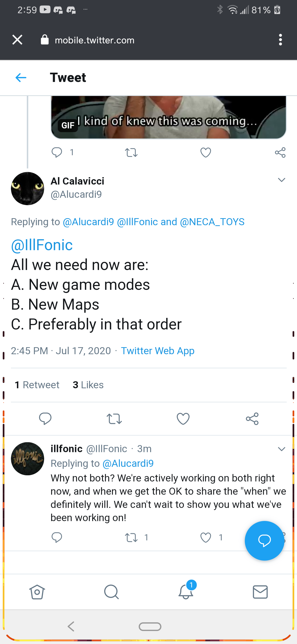Expand options chevron on Al Calavicci's tweet
Screen dimensions: 297x644
coord(282,180)
